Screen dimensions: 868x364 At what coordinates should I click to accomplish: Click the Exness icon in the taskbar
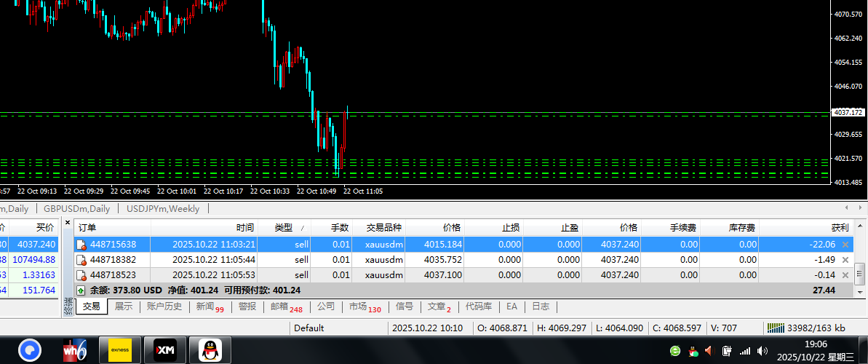click(120, 351)
